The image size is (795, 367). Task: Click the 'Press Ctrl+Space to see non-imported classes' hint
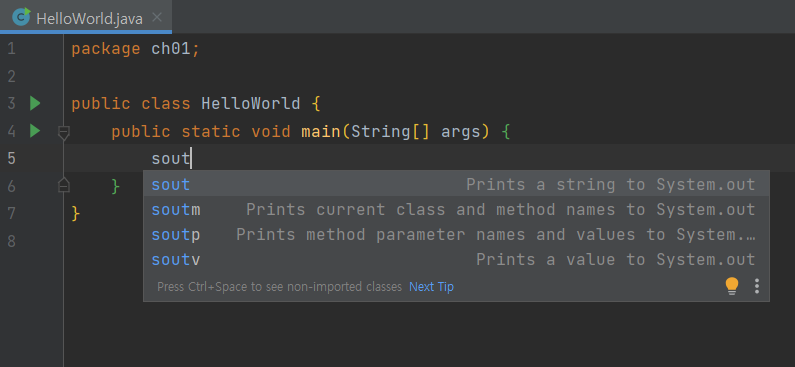point(279,287)
